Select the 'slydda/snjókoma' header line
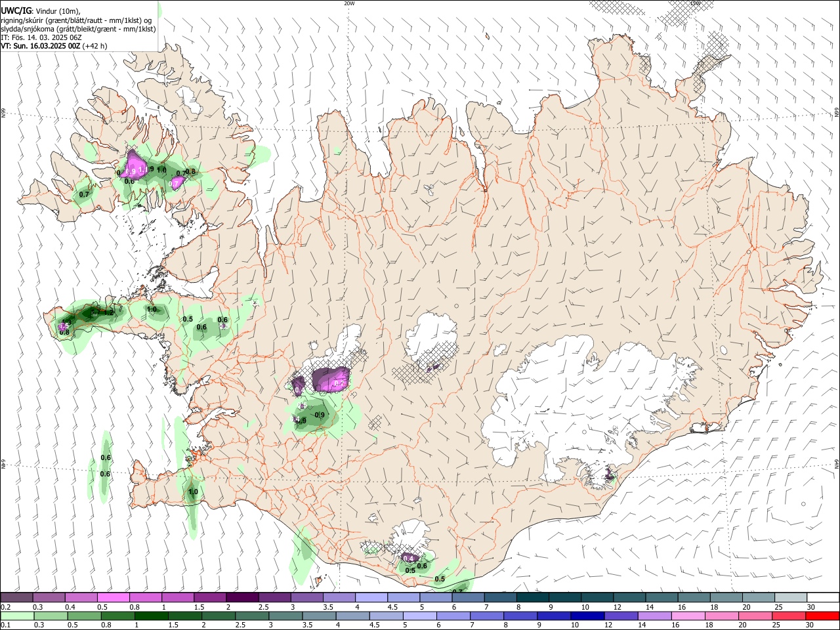The image size is (840, 630). point(78,29)
